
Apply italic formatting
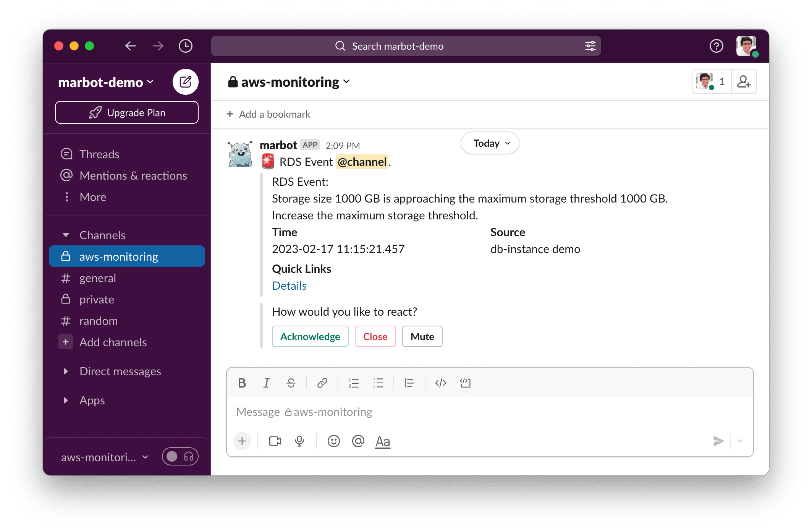(x=266, y=383)
